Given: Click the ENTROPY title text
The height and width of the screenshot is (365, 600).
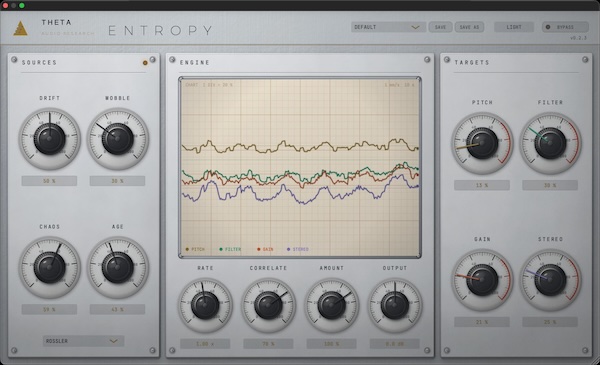Looking at the screenshot, I should click(x=160, y=31).
